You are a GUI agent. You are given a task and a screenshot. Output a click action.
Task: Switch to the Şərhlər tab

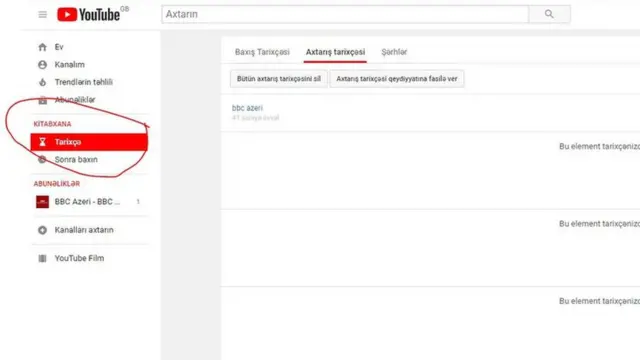pyautogui.click(x=394, y=52)
